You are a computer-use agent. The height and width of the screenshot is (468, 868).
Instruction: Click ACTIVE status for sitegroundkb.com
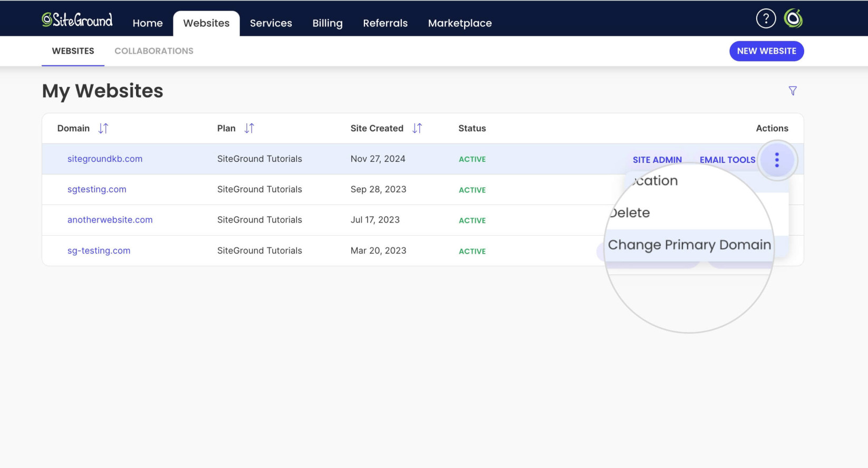pos(472,159)
